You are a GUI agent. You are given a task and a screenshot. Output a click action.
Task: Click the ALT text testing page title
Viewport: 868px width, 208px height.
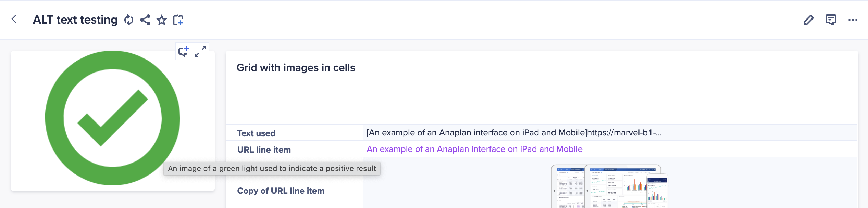pyautogui.click(x=75, y=20)
